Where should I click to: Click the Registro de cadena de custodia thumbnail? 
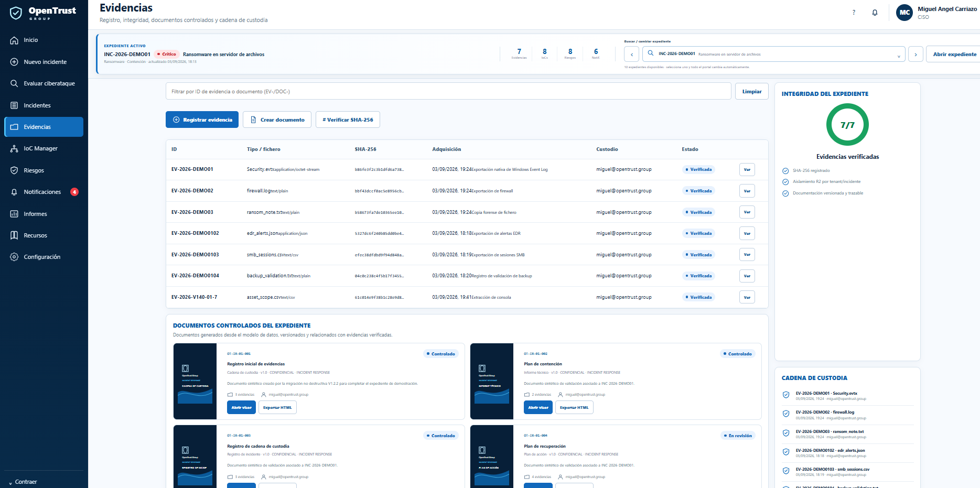click(195, 457)
